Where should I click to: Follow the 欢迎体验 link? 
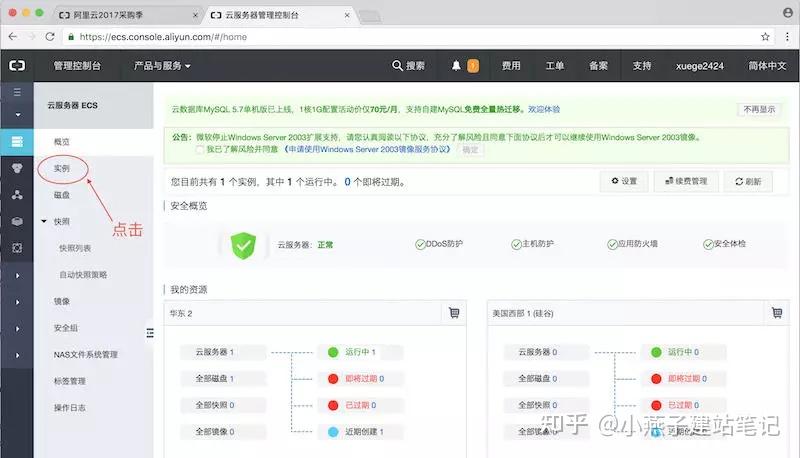click(x=544, y=109)
